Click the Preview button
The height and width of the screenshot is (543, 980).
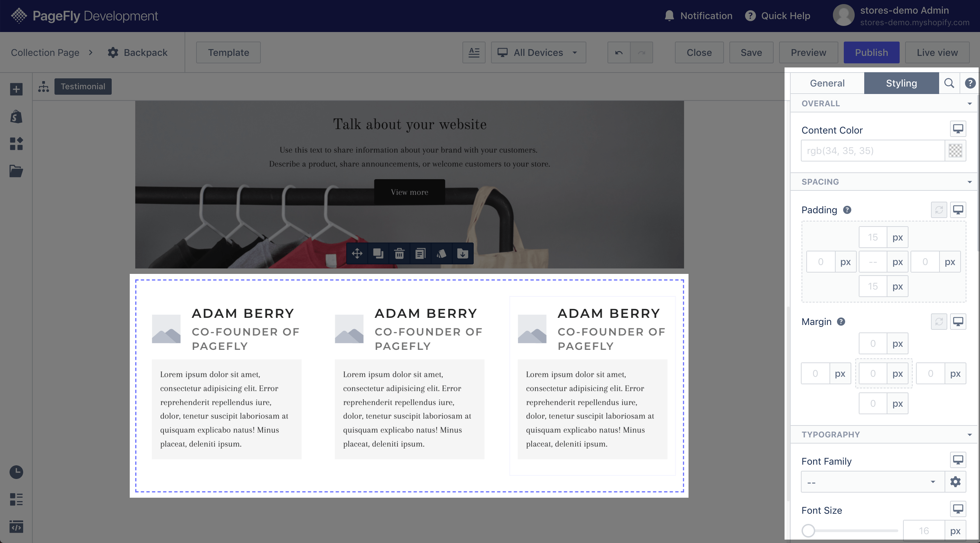click(808, 52)
